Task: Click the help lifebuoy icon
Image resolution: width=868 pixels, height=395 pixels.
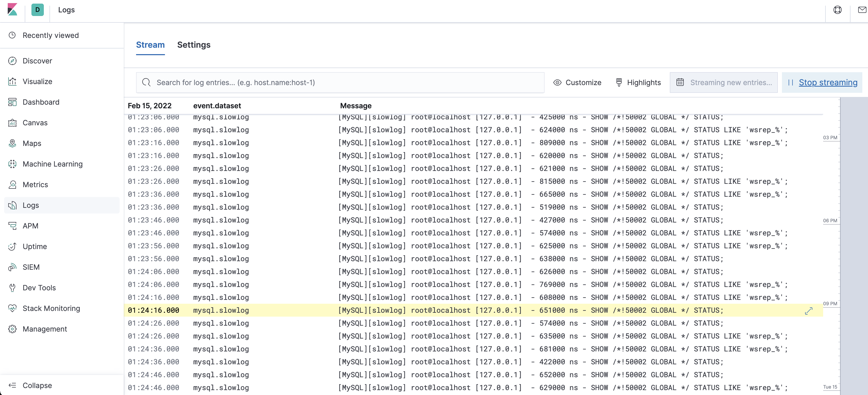Action: coord(837,10)
